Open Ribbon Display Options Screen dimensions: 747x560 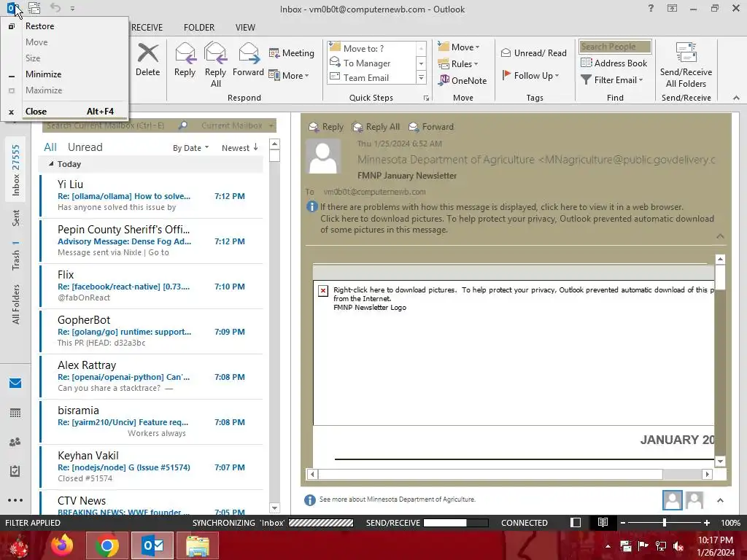pyautogui.click(x=672, y=8)
